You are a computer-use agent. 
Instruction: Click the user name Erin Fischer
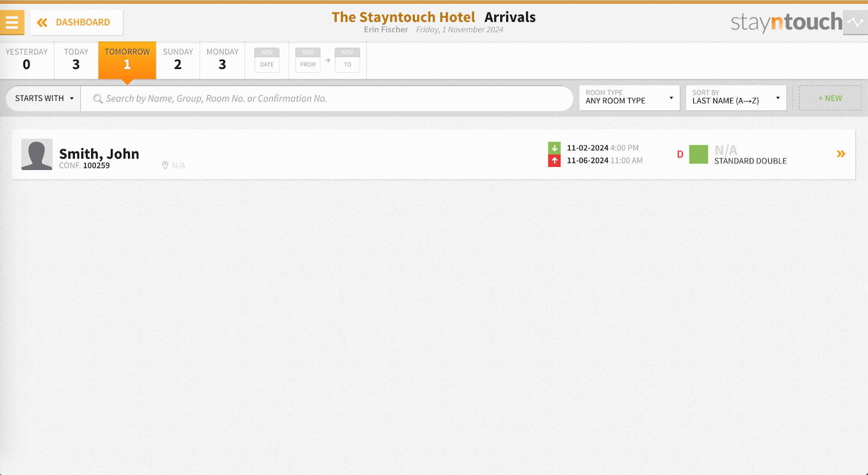[386, 29]
